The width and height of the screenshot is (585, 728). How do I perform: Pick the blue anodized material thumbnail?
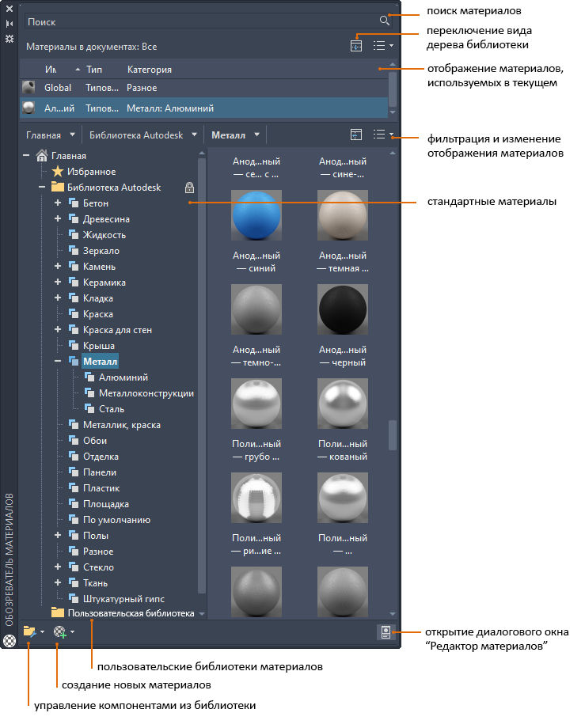[x=256, y=215]
